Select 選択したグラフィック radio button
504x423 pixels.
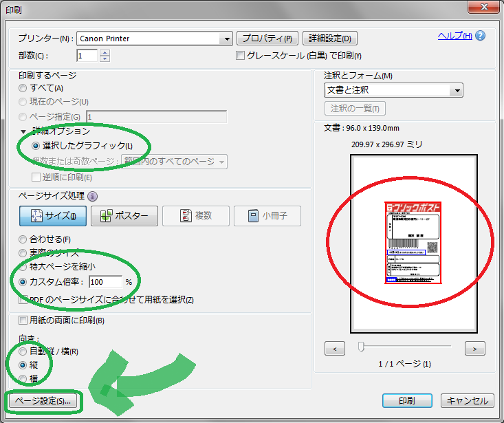pos(36,146)
